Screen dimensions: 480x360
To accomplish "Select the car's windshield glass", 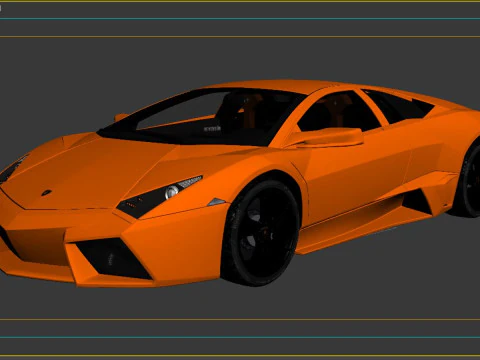I will pyautogui.click(x=203, y=116).
